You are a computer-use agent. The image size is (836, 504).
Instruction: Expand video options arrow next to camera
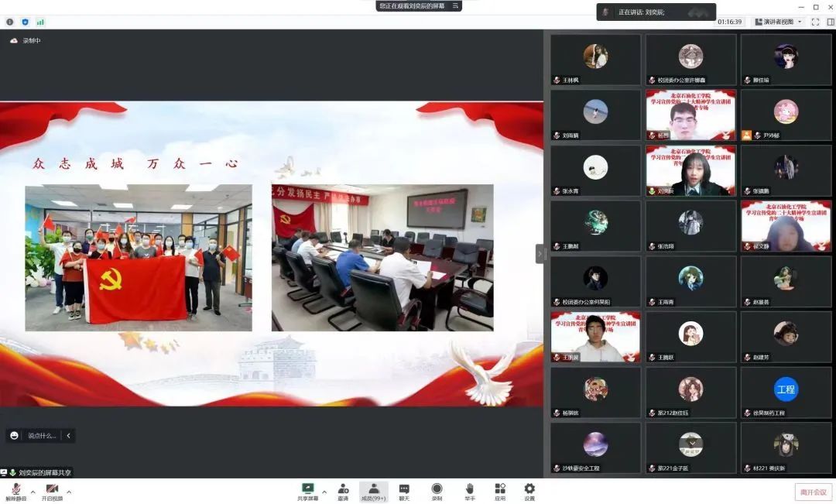tap(69, 492)
